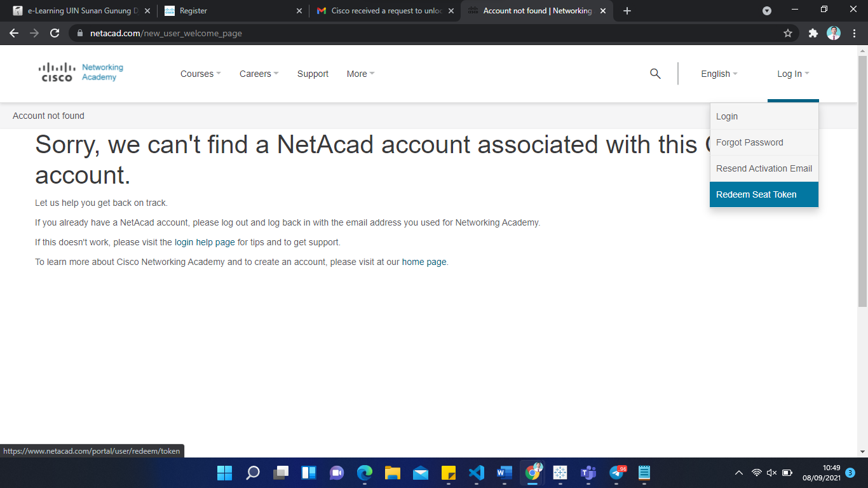This screenshot has width=868, height=488.
Task: Open the notification count badge
Action: pyautogui.click(x=850, y=473)
